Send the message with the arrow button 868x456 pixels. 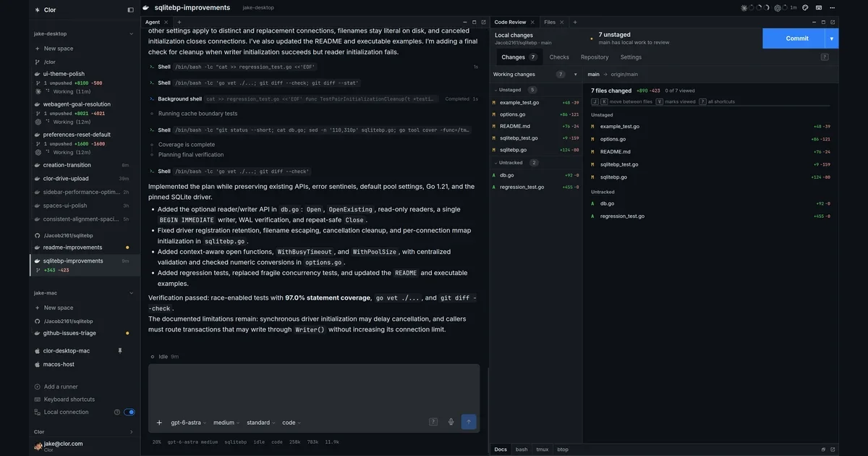point(469,422)
